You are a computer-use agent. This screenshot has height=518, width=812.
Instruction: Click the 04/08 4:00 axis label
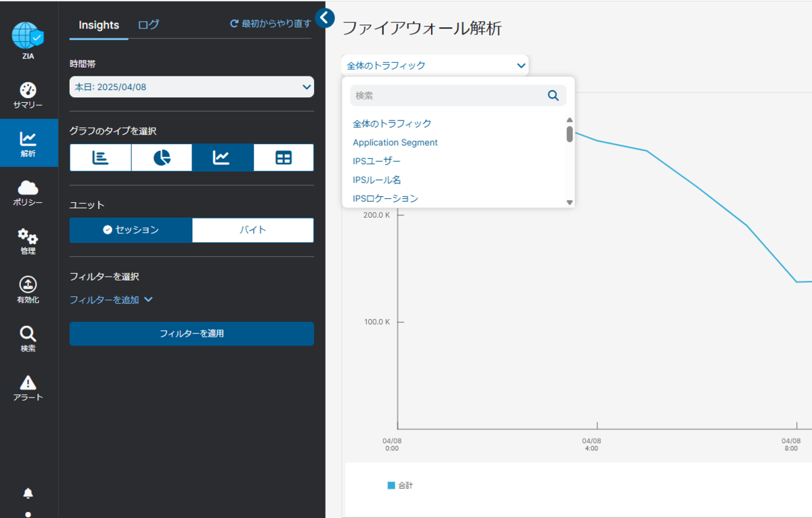pyautogui.click(x=591, y=444)
